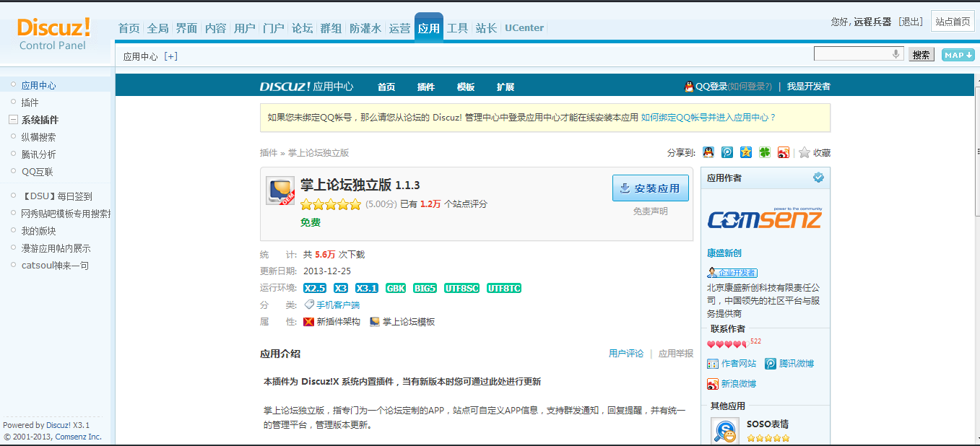The height and width of the screenshot is (446, 980).
Task: Share to Qzone star icon
Action: click(746, 152)
